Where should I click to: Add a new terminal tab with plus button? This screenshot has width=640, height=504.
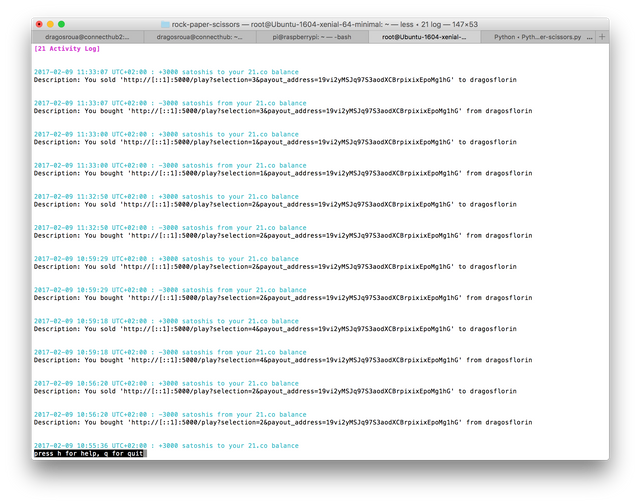point(602,37)
